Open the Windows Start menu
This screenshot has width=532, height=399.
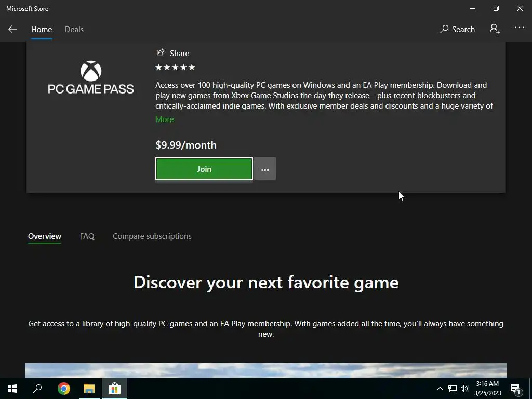[12, 389]
